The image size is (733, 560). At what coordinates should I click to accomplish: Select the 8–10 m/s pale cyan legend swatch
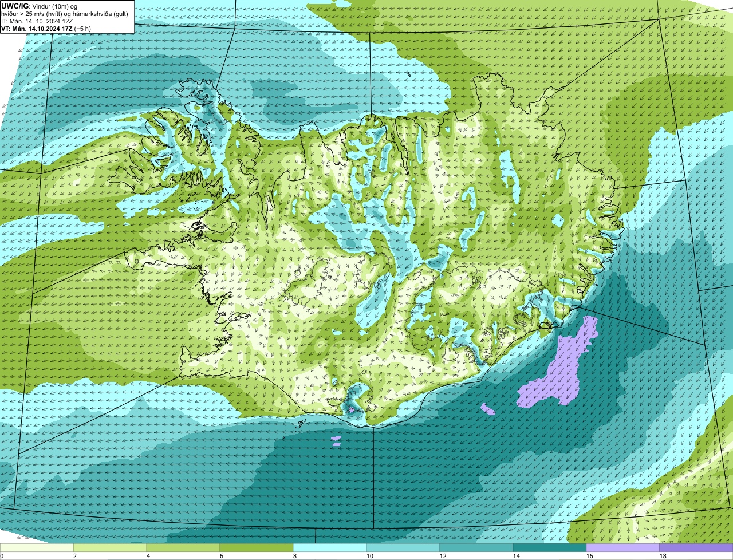click(x=330, y=548)
